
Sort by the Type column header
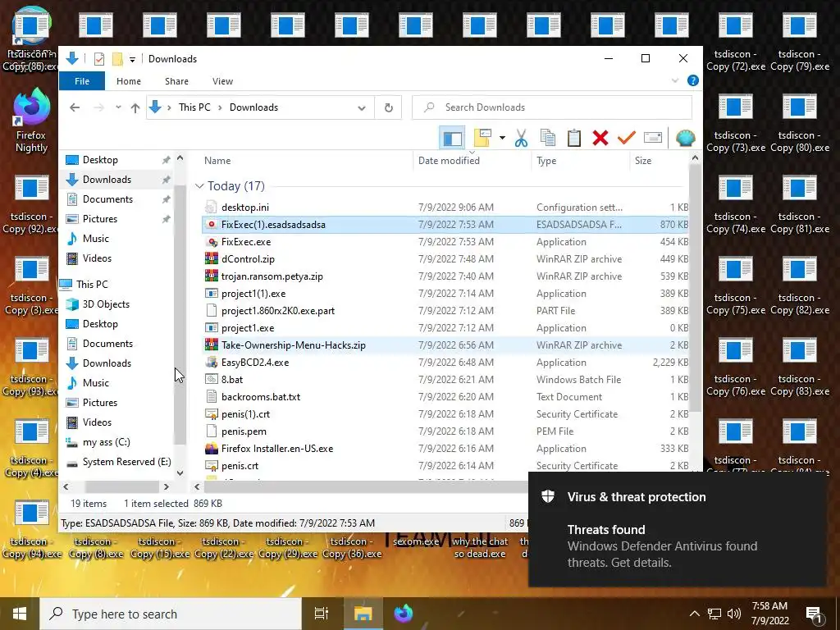point(546,160)
